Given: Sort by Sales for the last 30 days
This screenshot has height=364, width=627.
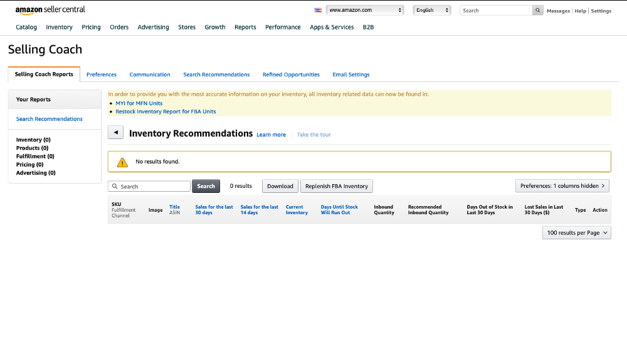Looking at the screenshot, I should (x=214, y=210).
